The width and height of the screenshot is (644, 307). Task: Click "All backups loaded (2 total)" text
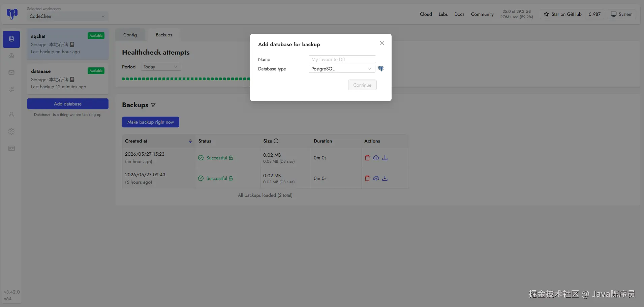click(x=265, y=195)
